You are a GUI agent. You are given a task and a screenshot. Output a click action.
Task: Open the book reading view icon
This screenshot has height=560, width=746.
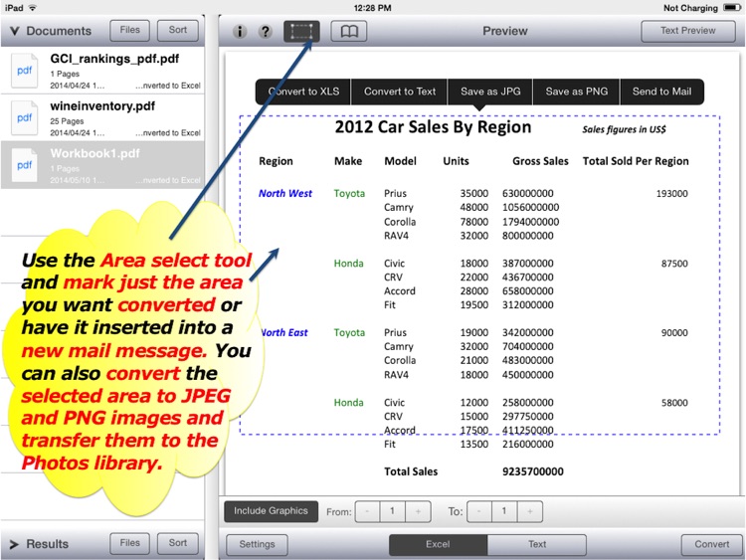click(x=349, y=32)
